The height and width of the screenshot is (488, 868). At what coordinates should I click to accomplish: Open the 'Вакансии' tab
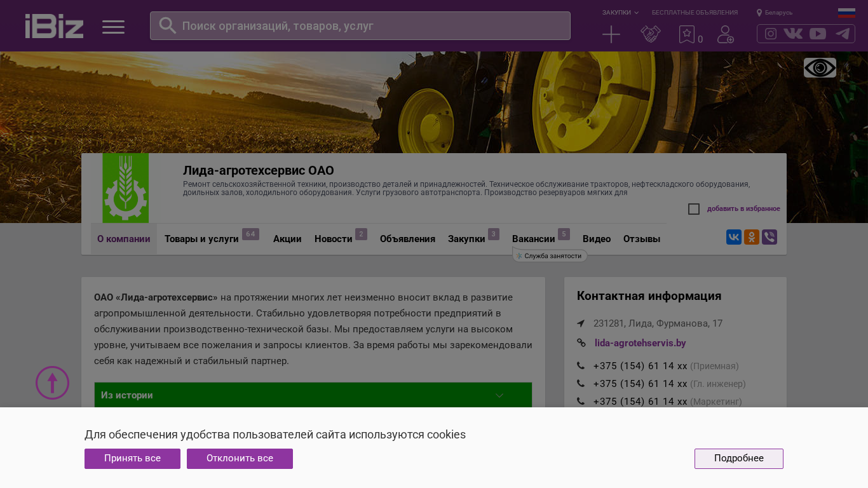pyautogui.click(x=533, y=239)
